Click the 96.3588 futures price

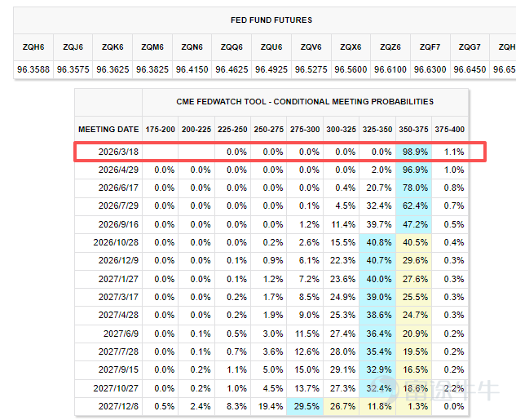tap(33, 69)
